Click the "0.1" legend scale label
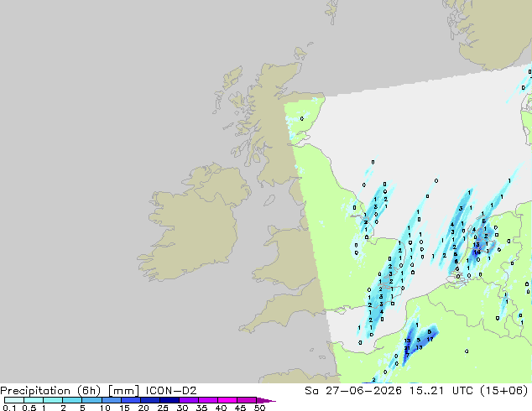This screenshot has height=411, width=532. click(x=9, y=408)
